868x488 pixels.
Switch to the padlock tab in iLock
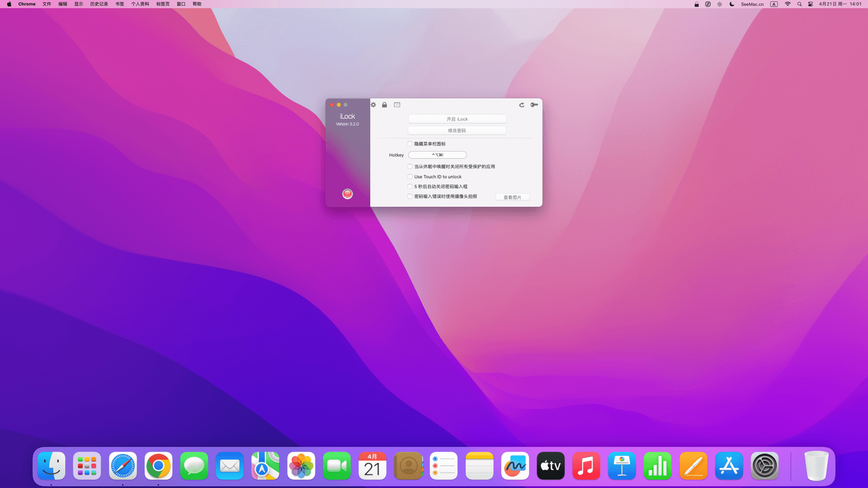click(x=384, y=105)
